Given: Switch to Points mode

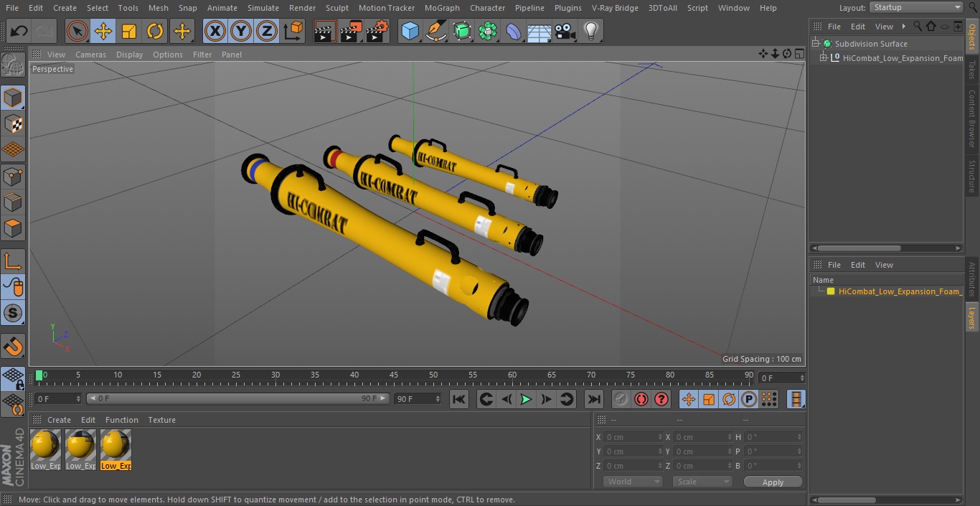Looking at the screenshot, I should tap(13, 176).
